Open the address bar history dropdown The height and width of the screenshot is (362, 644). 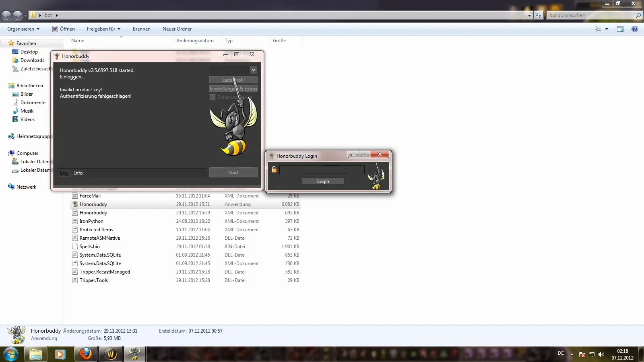tap(529, 15)
